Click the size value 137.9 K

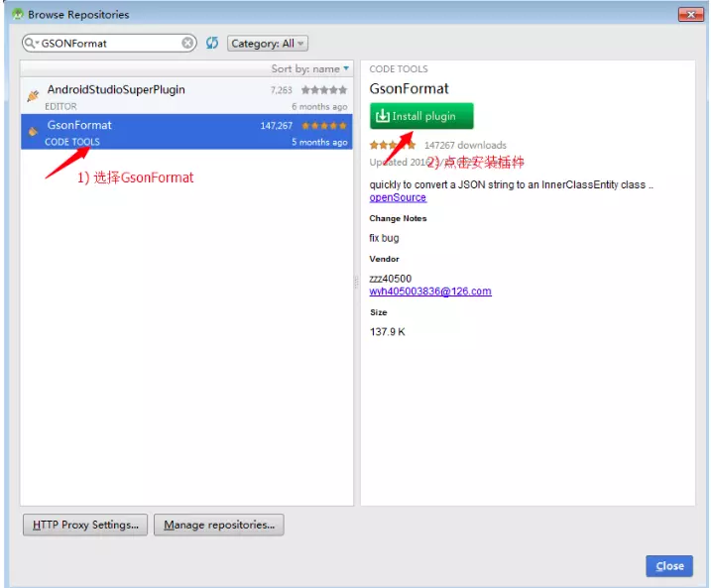click(x=388, y=332)
